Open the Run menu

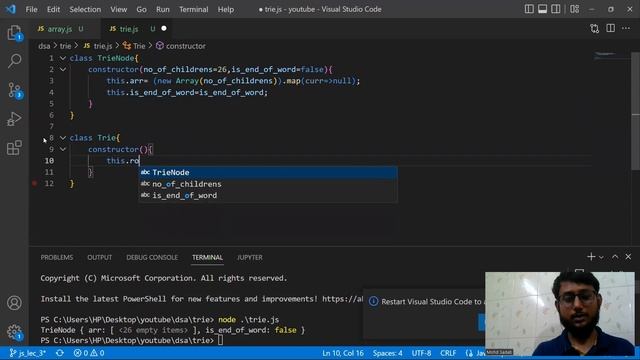coord(162,9)
